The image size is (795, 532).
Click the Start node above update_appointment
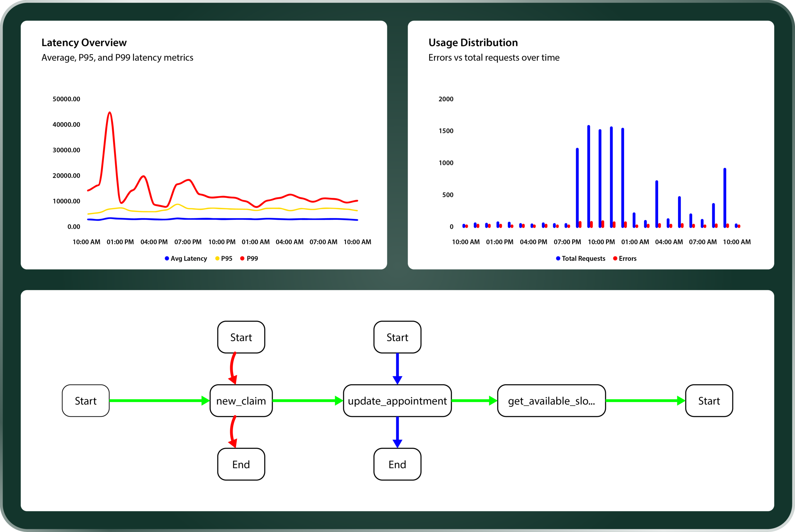click(397, 337)
